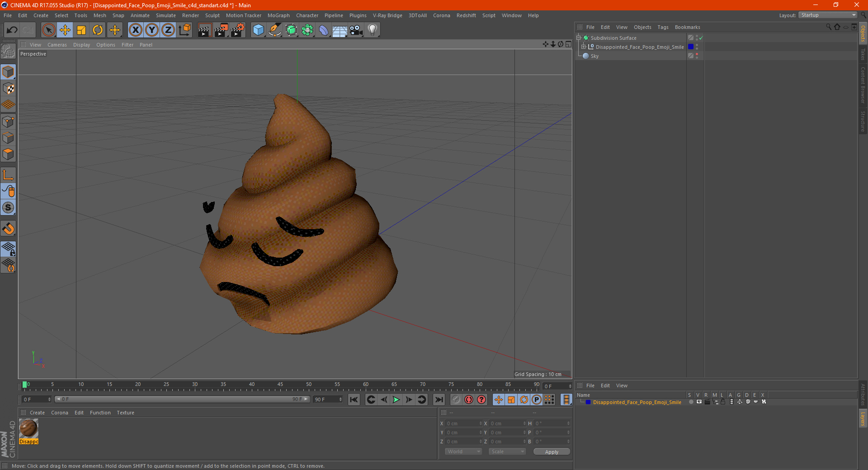Open the Mesh menu
This screenshot has width=868, height=470.
click(x=99, y=15)
